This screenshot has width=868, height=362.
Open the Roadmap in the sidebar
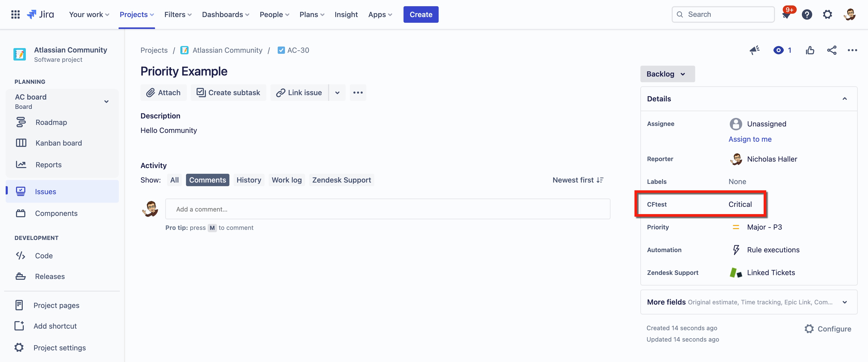tap(51, 122)
